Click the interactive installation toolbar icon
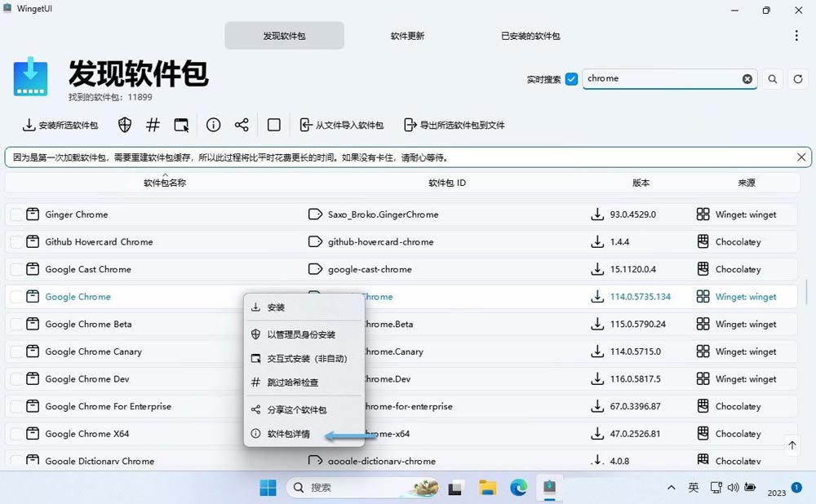 click(181, 125)
